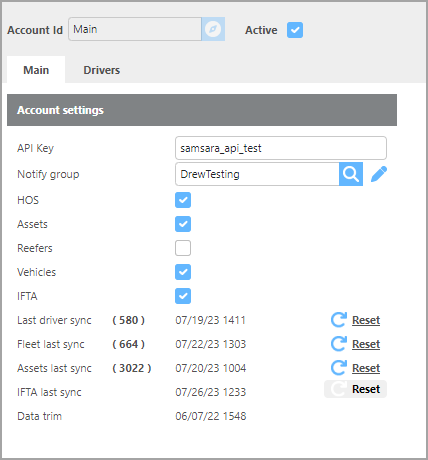The height and width of the screenshot is (460, 428).
Task: Reset the Fleet last sync
Action: pyautogui.click(x=366, y=344)
